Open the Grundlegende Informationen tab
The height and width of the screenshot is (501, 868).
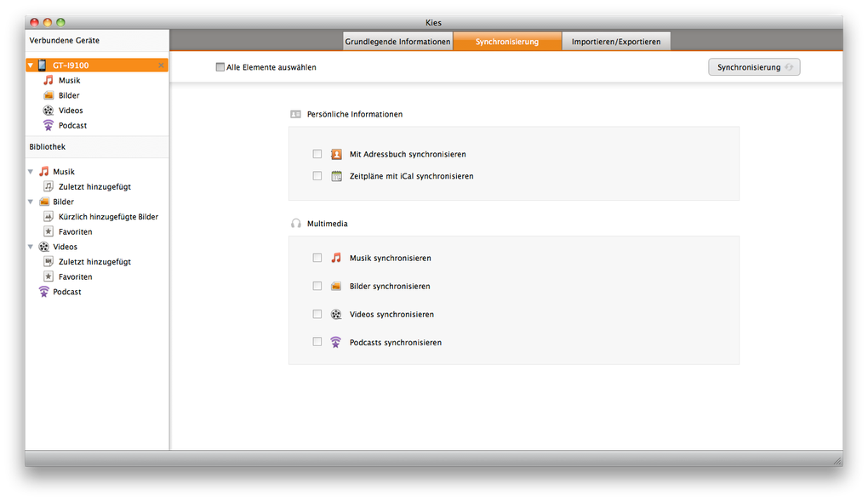pyautogui.click(x=397, y=42)
